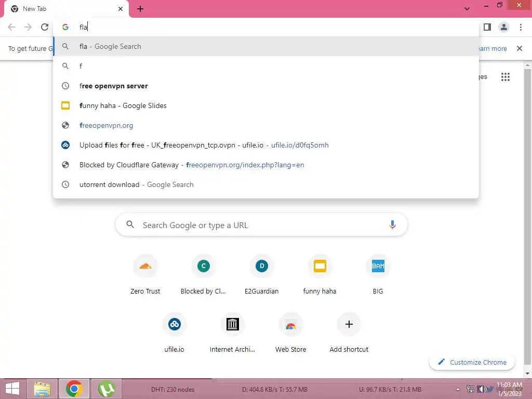Open File Explorer from the taskbar

pyautogui.click(x=42, y=389)
